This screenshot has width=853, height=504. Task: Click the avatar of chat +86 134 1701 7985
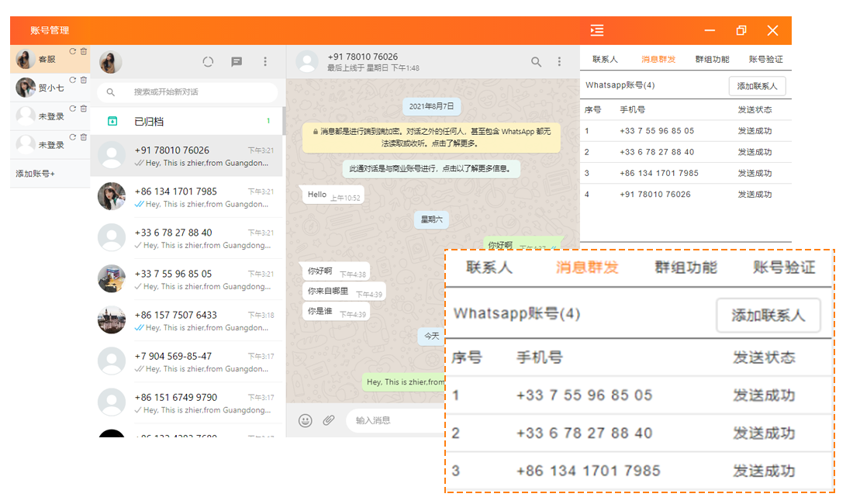pos(112,197)
